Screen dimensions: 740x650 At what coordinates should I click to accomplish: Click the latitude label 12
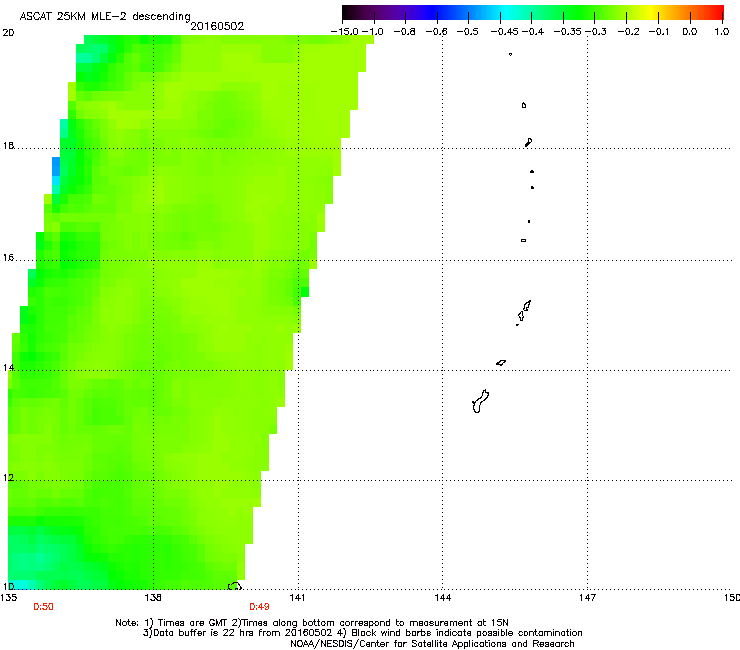[8, 478]
